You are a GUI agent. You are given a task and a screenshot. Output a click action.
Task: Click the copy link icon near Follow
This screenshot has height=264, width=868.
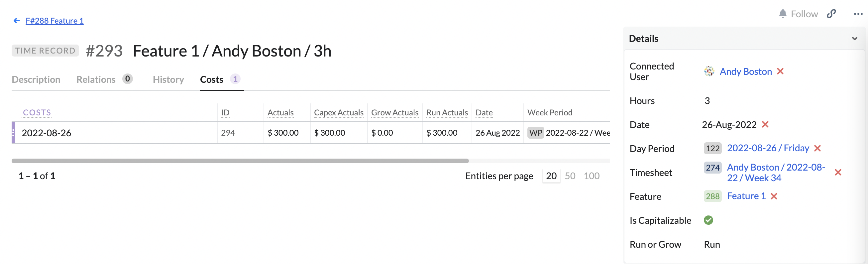tap(831, 14)
